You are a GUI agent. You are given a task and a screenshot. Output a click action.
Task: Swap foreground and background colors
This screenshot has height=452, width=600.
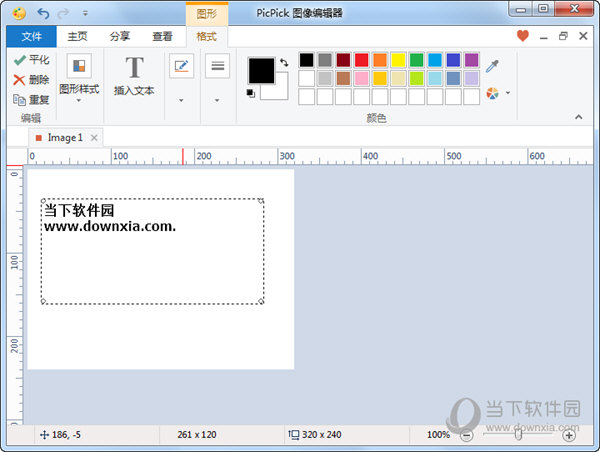284,62
